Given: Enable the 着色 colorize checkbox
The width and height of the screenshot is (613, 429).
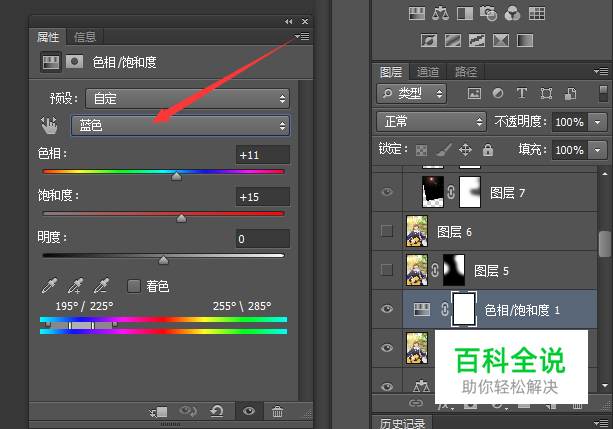Looking at the screenshot, I should pyautogui.click(x=134, y=286).
